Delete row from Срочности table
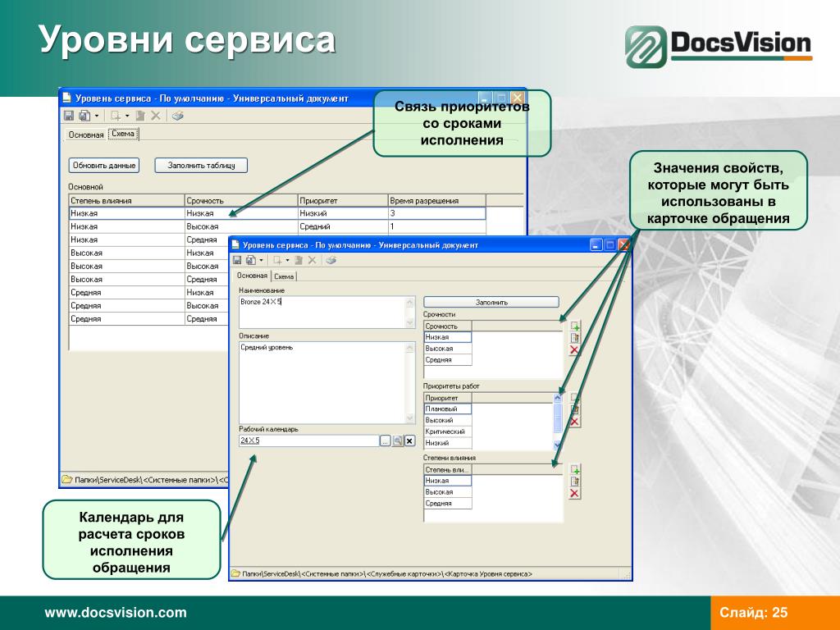This screenshot has width=840, height=630. coord(574,349)
